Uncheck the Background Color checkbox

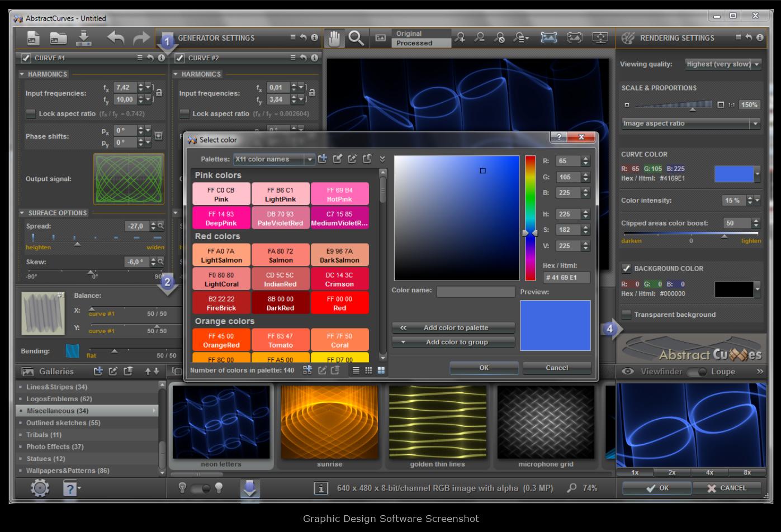[x=626, y=268]
